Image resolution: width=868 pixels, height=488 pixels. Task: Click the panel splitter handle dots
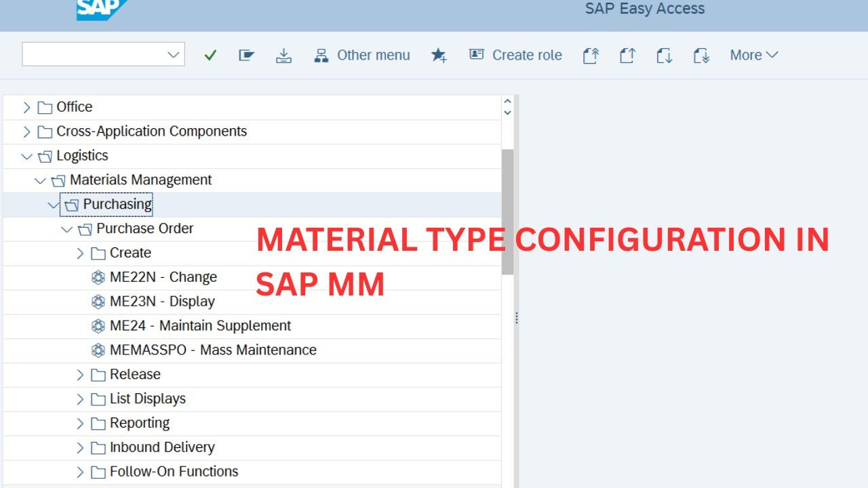[x=517, y=318]
